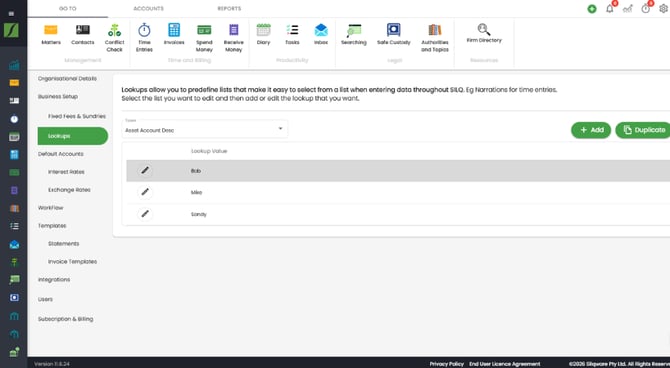
Task: Open Spend Money in the ribbon
Action: (204, 38)
